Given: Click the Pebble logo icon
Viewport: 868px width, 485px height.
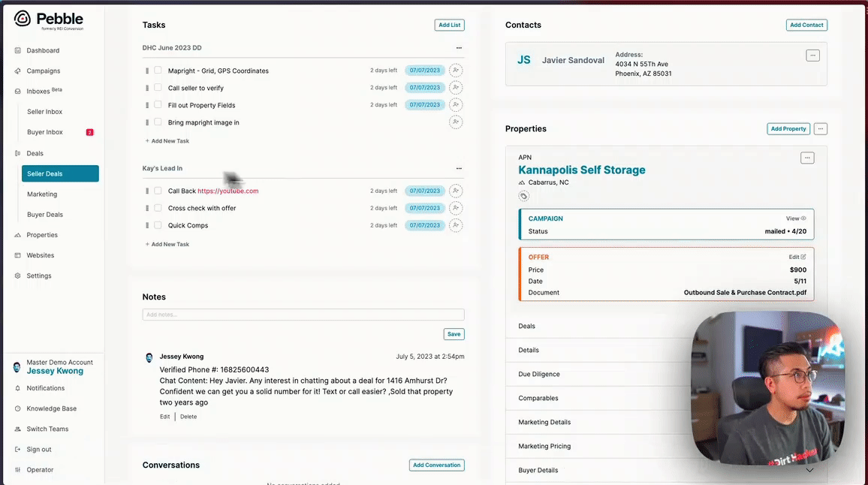Looking at the screenshot, I should click(x=22, y=19).
